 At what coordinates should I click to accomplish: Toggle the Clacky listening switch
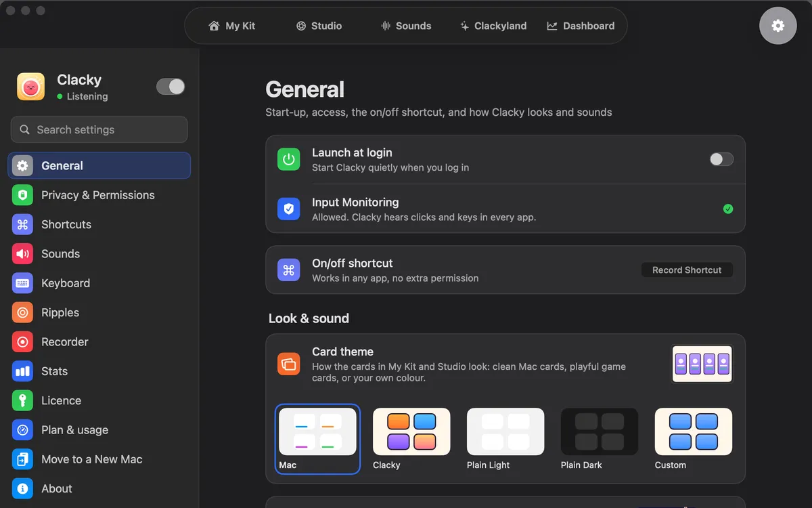(x=171, y=87)
